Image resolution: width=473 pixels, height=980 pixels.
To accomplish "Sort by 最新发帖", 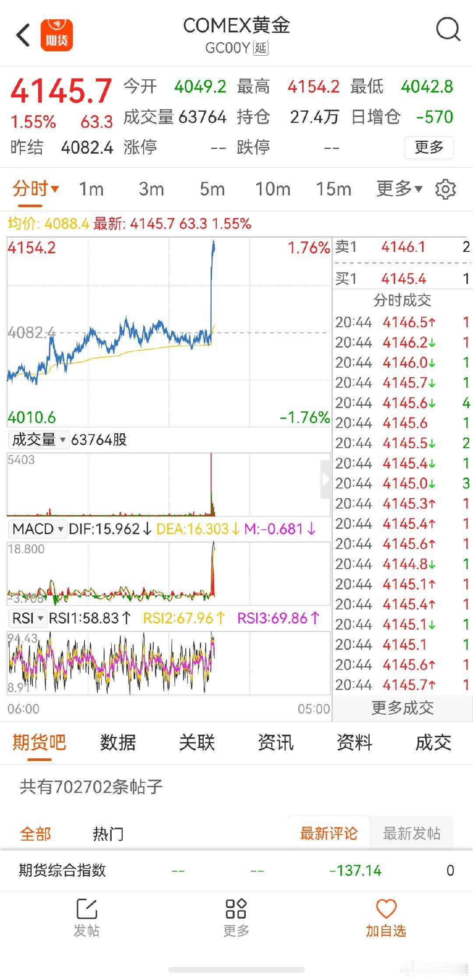I will point(412,833).
